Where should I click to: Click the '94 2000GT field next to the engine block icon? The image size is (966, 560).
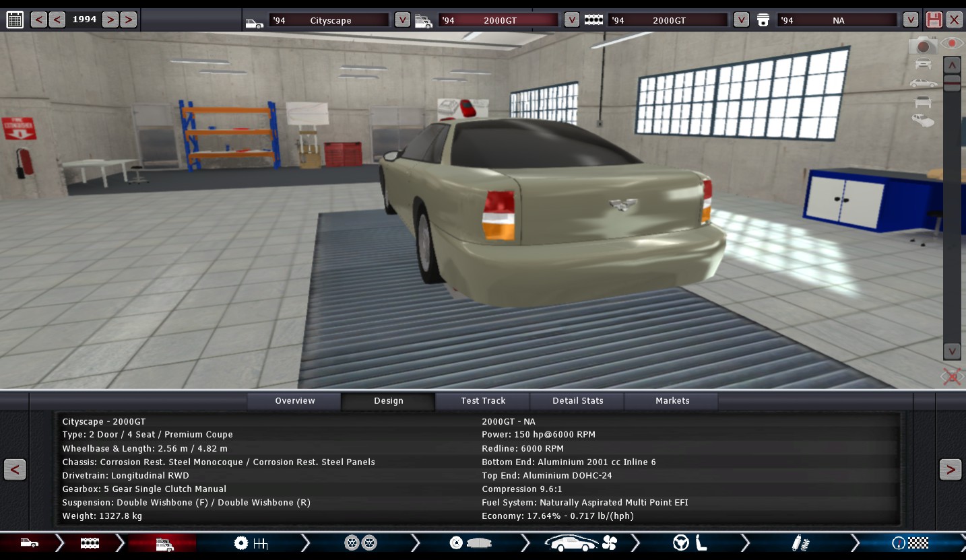pyautogui.click(x=668, y=20)
